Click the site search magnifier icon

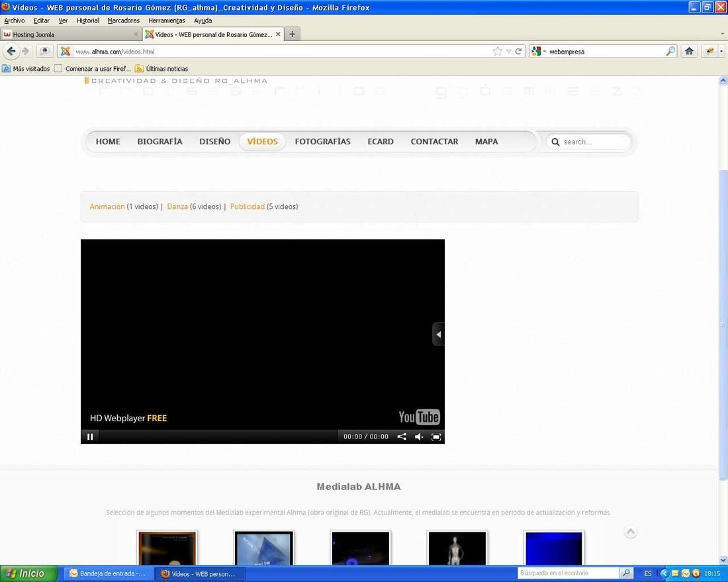555,142
